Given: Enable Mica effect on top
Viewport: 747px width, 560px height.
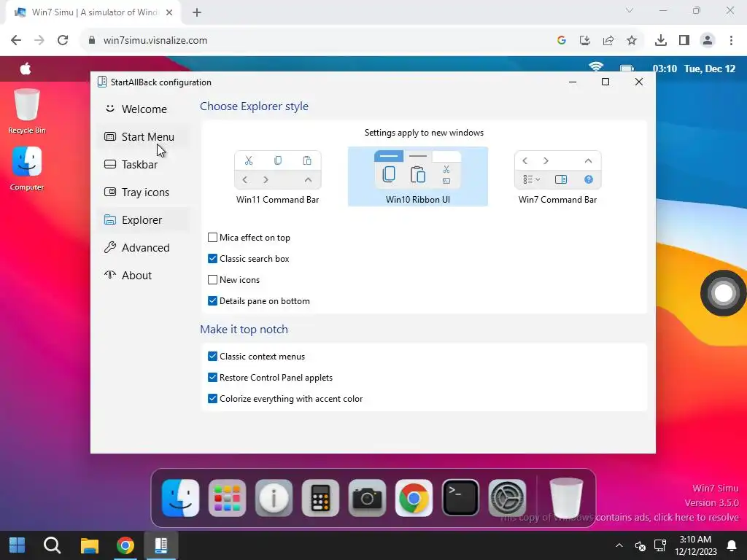Looking at the screenshot, I should pos(212,238).
